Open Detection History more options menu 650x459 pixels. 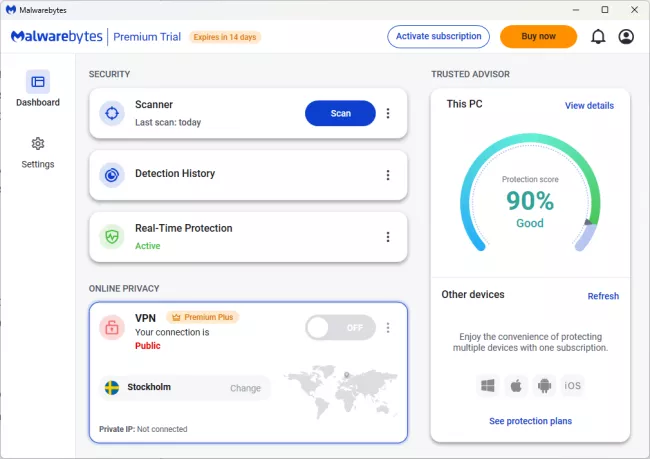[x=388, y=175]
